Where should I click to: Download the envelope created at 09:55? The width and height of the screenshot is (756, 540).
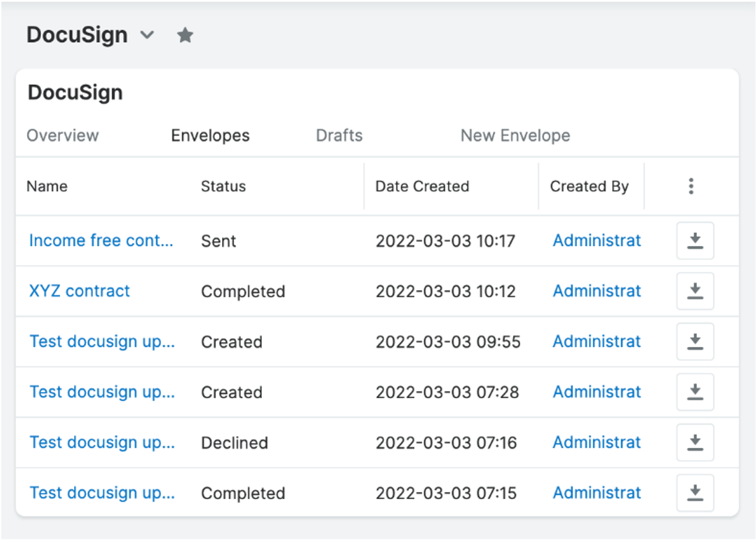(x=695, y=342)
